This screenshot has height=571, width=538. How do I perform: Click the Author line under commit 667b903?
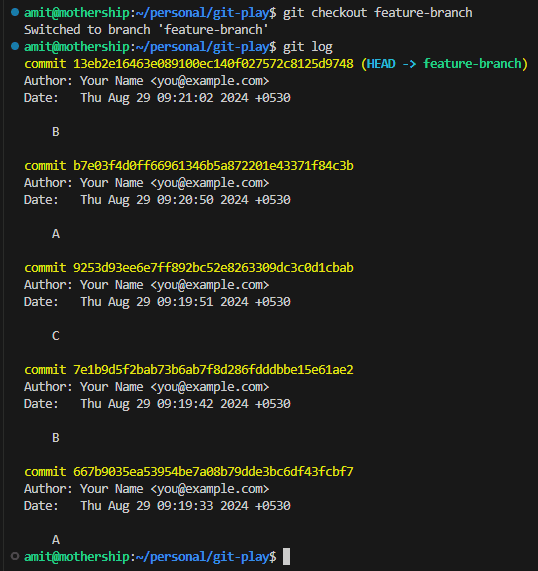tap(146, 489)
